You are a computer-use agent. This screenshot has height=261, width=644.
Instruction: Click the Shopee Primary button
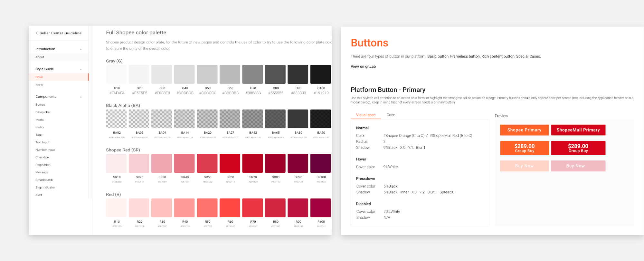(524, 130)
